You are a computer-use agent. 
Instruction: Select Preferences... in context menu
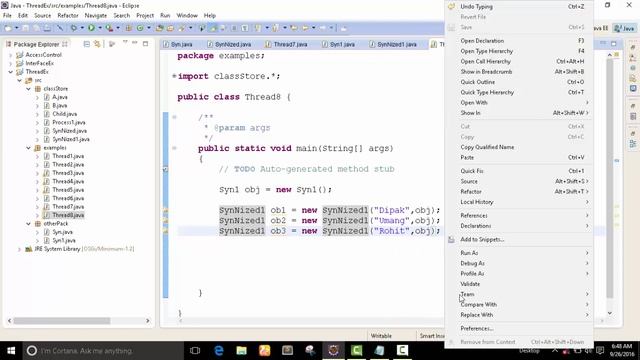click(x=518, y=329)
